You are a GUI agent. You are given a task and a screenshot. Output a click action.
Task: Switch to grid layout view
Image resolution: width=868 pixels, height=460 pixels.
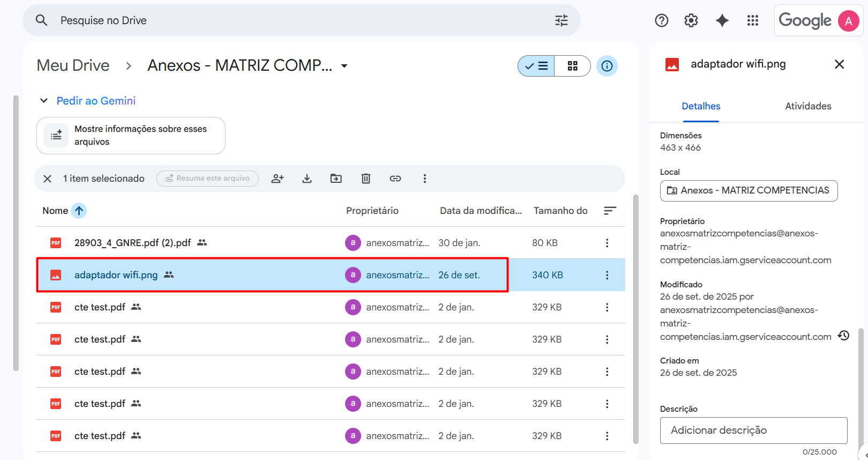pyautogui.click(x=572, y=66)
